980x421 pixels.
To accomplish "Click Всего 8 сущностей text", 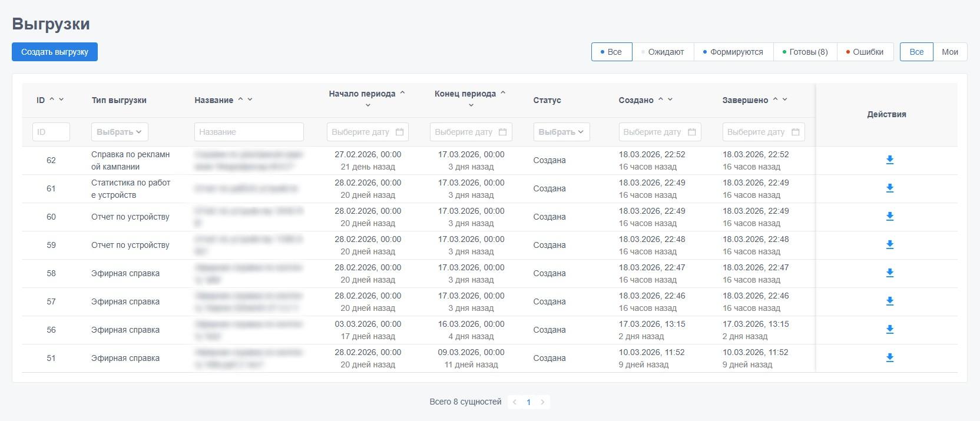I will coord(465,402).
